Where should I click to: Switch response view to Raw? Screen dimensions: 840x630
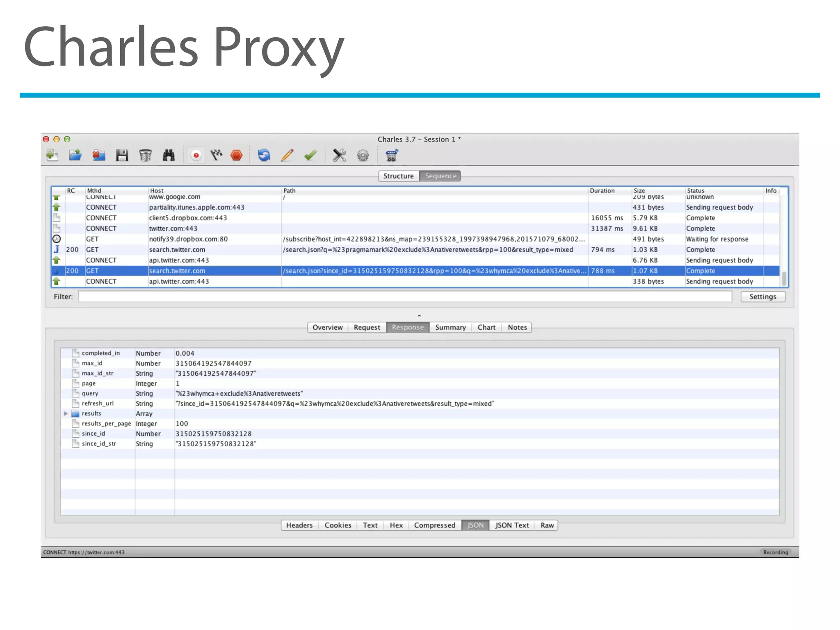point(547,525)
